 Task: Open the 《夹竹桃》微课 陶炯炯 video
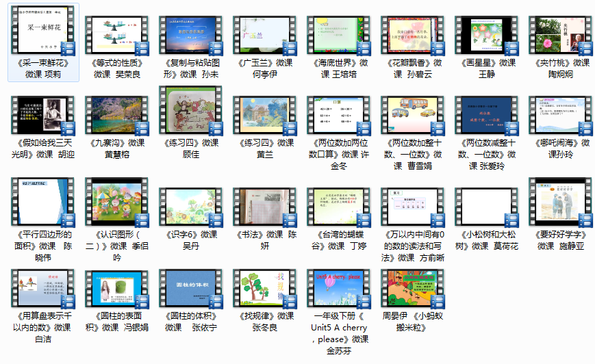(x=560, y=36)
